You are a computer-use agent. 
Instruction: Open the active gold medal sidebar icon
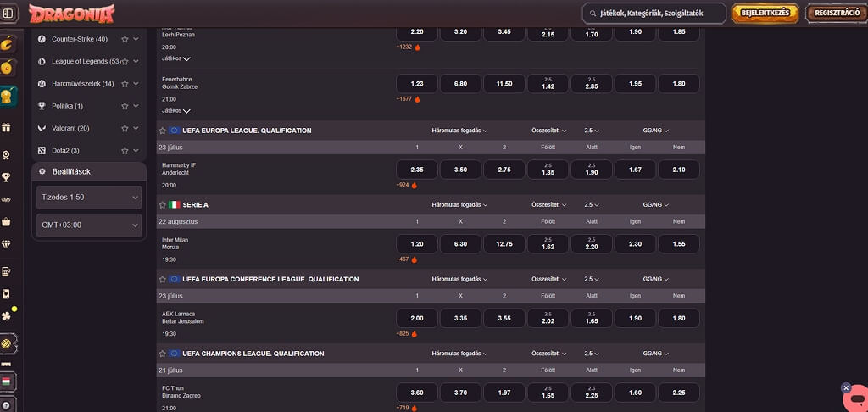coord(7,97)
